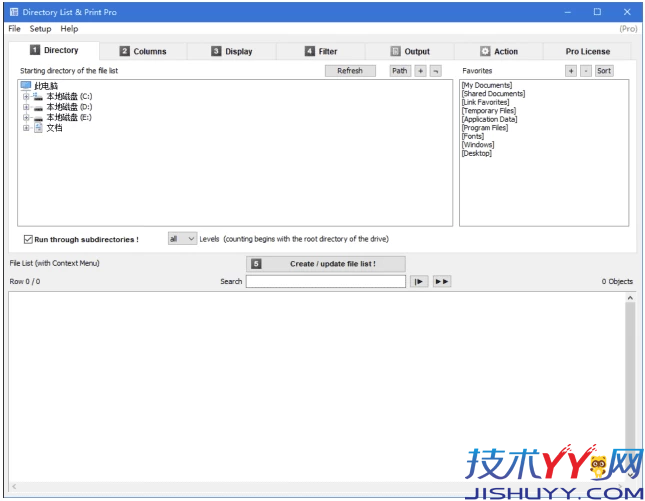
Task: Select 本地磁盘 (D:) in the tree
Action: point(69,107)
